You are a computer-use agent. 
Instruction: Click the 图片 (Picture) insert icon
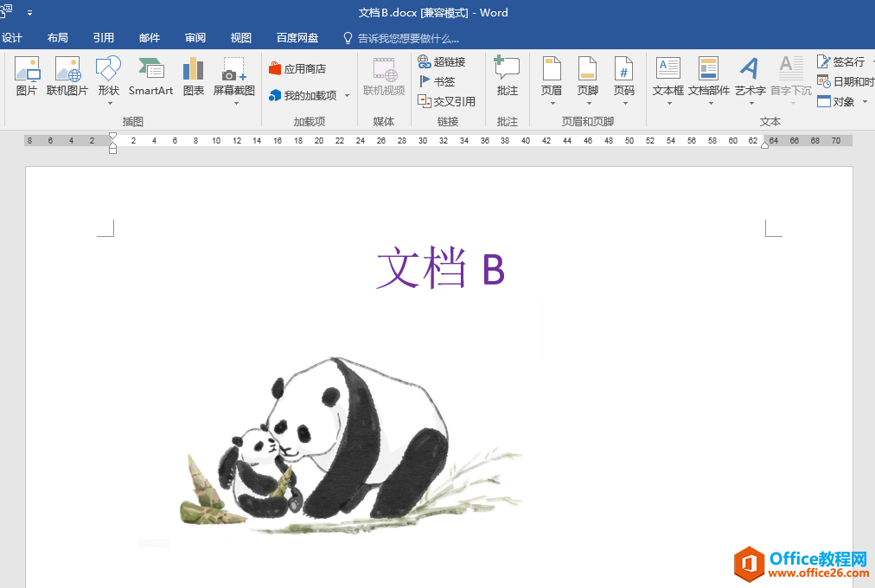click(x=27, y=76)
